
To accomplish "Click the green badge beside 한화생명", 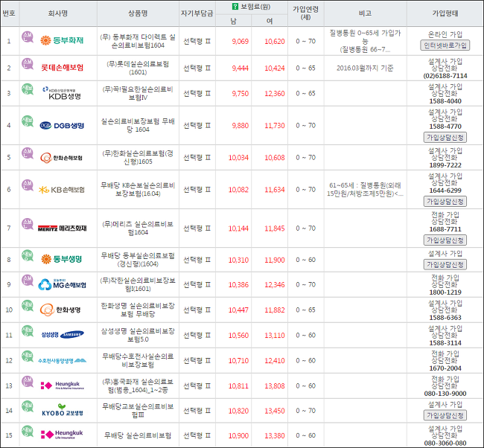I will click(28, 305).
